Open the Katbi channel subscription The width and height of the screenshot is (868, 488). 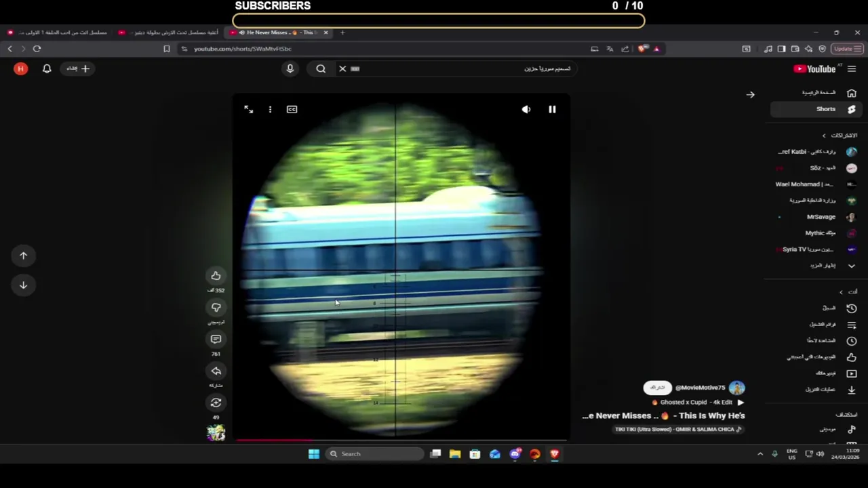point(816,152)
